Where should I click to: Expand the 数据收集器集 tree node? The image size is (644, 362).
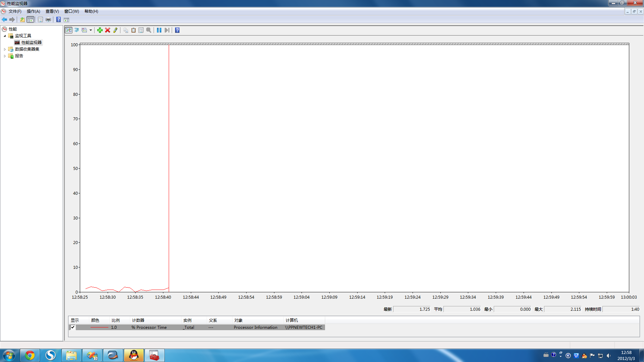(5, 49)
